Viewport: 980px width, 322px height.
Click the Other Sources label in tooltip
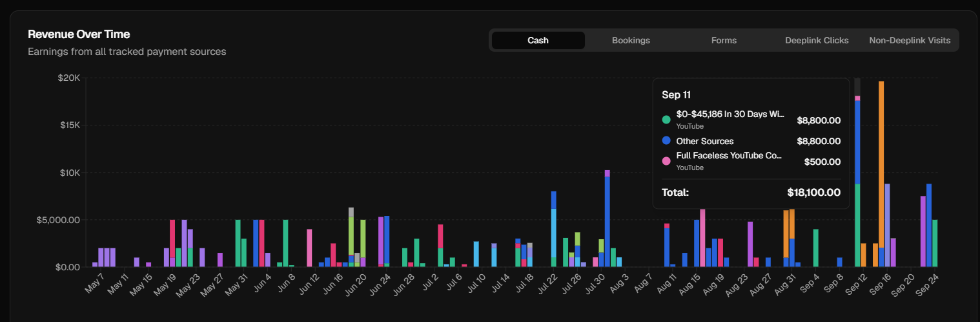click(x=705, y=141)
